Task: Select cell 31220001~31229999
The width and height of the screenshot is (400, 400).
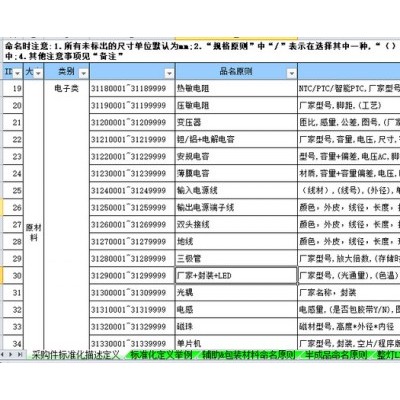Action: (132, 156)
